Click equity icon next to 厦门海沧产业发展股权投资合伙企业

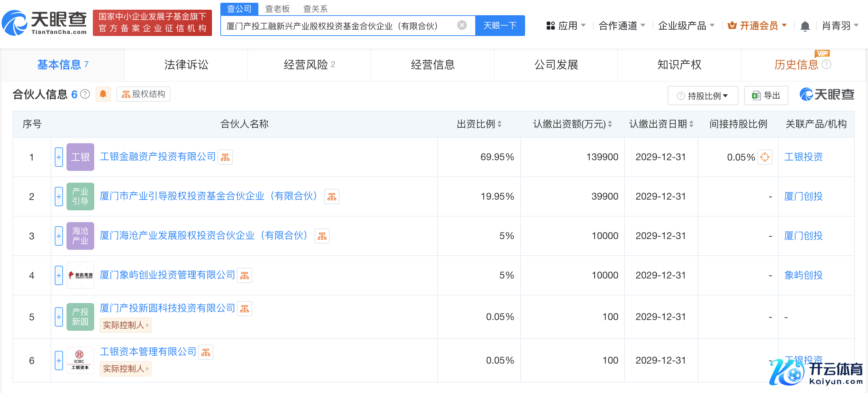pyautogui.click(x=322, y=236)
